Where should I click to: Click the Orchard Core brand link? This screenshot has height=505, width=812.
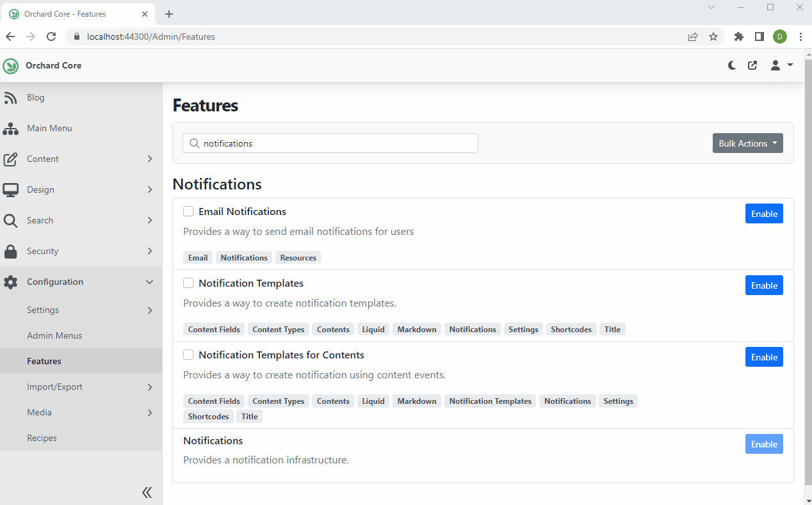(53, 65)
